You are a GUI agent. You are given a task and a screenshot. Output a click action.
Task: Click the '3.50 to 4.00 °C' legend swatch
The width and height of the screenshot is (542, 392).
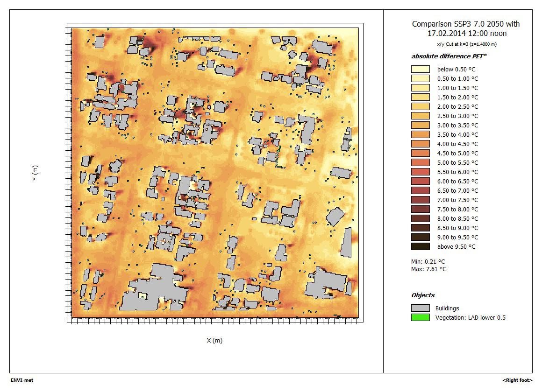pos(421,134)
